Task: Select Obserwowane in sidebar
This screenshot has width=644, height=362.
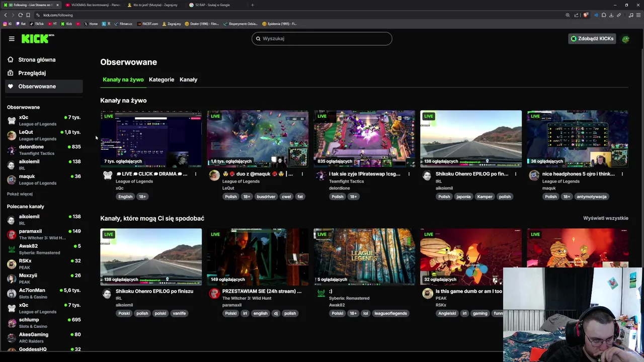Action: point(43,86)
